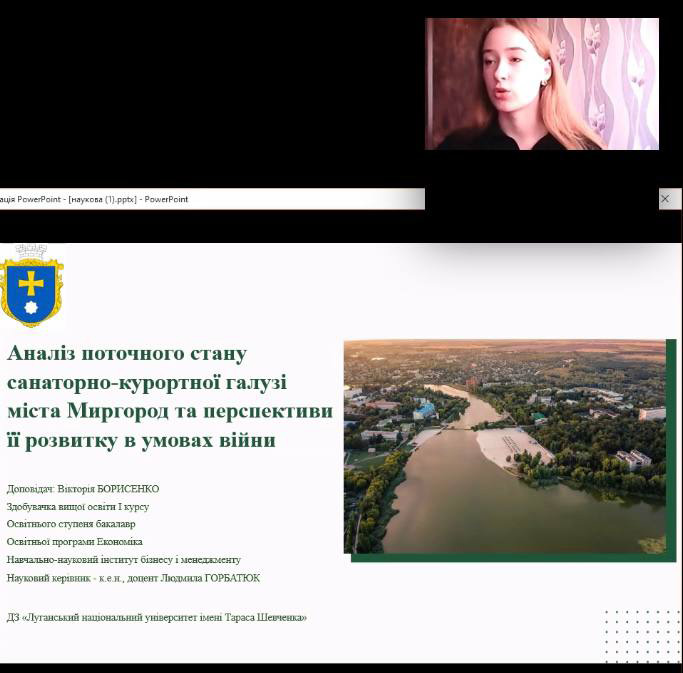Screen dimensions: 683x673
Task: Click 'Навчально-науковий інститут бізнесу і менеджменту'
Action: pyautogui.click(x=124, y=560)
